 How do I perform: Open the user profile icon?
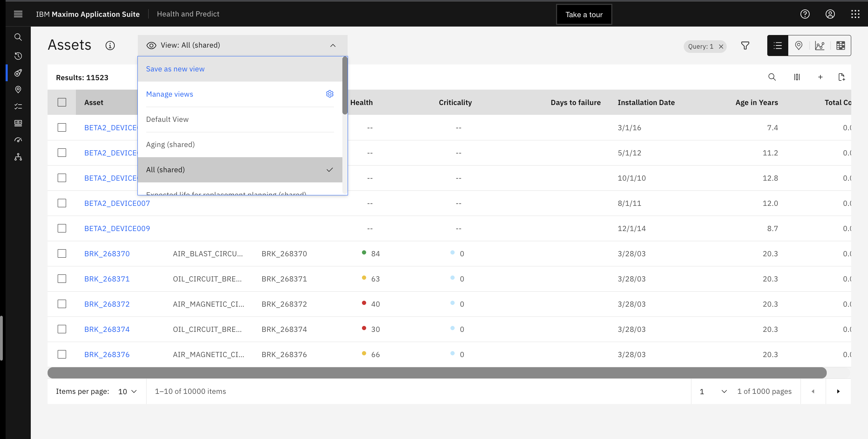pos(830,14)
